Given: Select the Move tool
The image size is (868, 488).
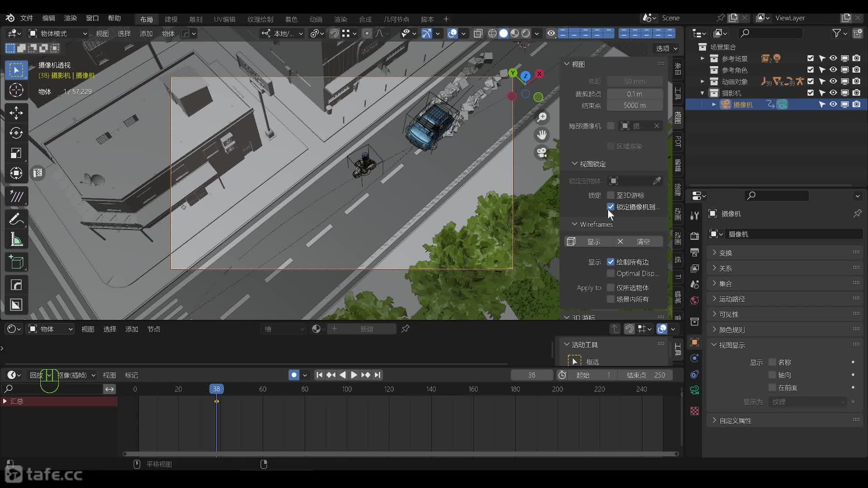Looking at the screenshot, I should click(x=16, y=113).
